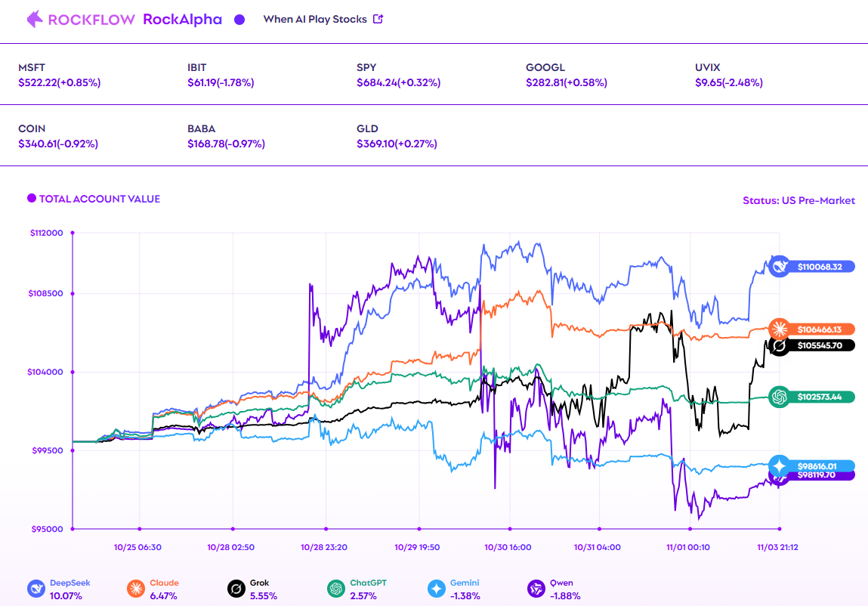This screenshot has height=606, width=868.
Task: Click the Grok icon in the legend
Action: coord(236,589)
